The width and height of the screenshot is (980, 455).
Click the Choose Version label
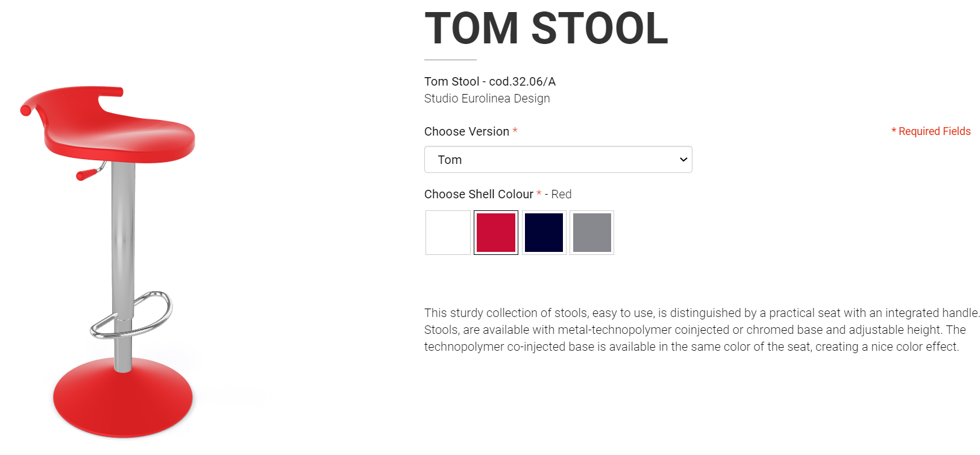click(466, 131)
